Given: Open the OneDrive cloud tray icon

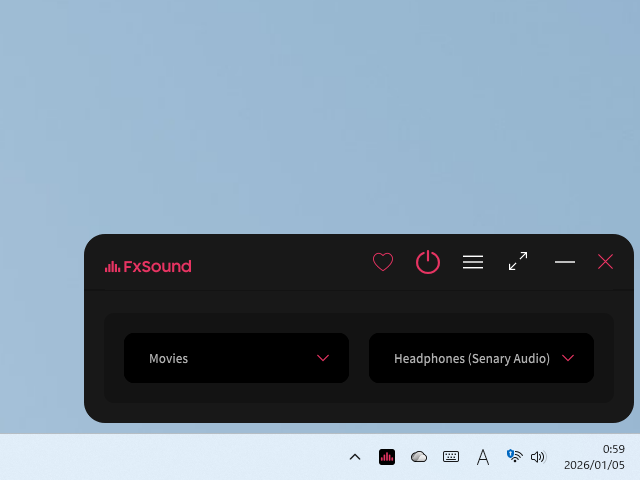Looking at the screenshot, I should (x=419, y=457).
